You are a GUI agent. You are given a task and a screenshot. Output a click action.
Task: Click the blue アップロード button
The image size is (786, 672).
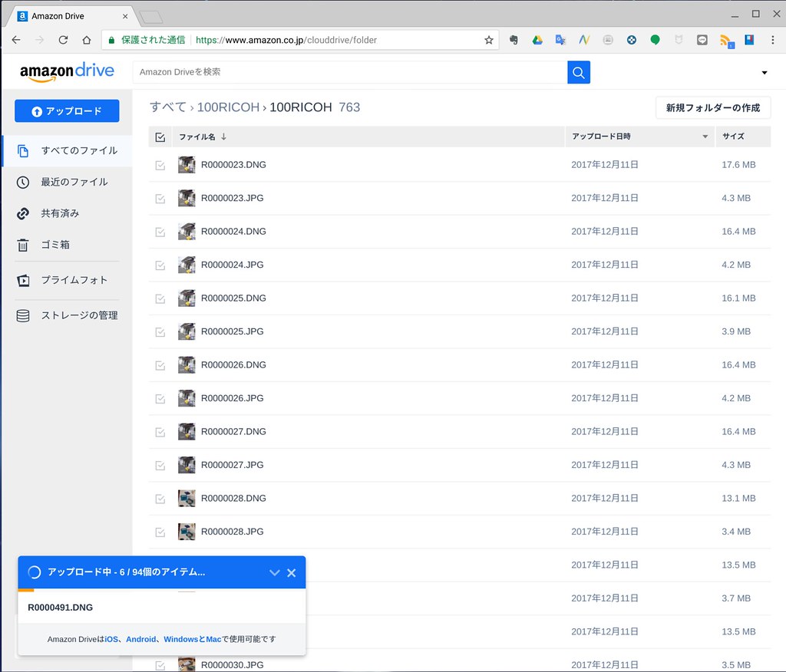click(67, 111)
